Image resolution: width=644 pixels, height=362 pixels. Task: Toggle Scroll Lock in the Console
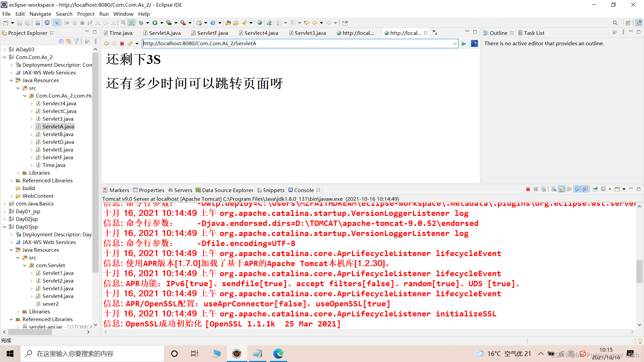562,189
